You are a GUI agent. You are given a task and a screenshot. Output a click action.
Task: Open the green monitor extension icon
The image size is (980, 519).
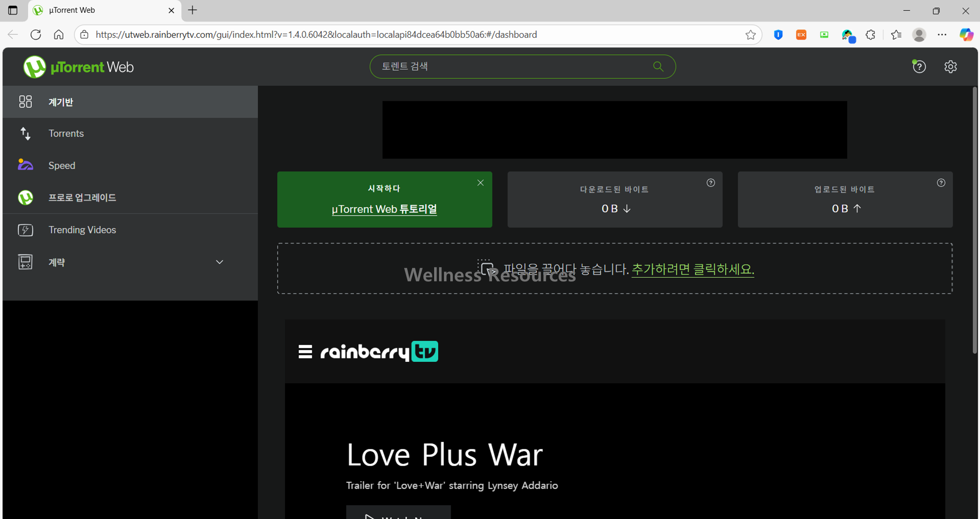[824, 35]
